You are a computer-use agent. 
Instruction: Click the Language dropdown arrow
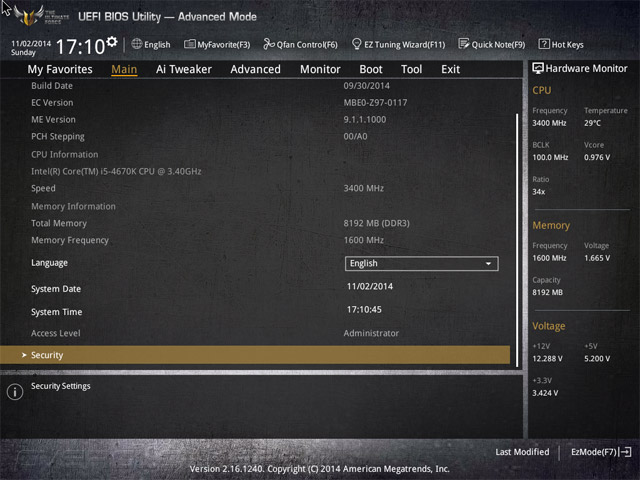[488, 264]
